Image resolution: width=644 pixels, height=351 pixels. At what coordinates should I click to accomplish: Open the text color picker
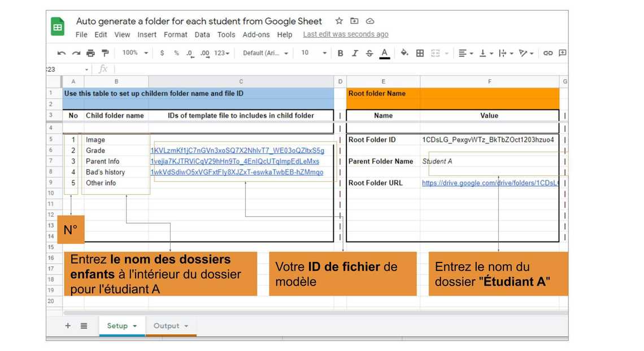coord(385,53)
